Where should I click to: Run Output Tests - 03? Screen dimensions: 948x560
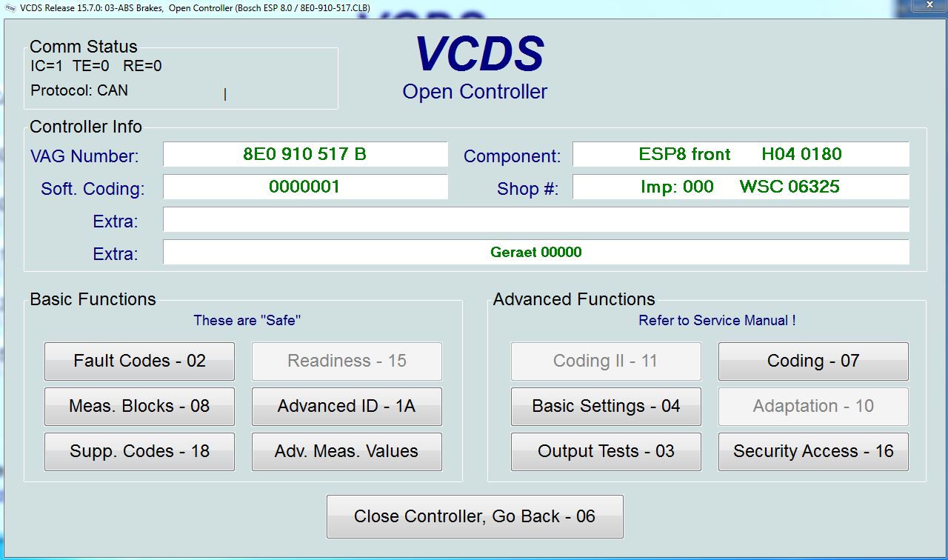[606, 452]
